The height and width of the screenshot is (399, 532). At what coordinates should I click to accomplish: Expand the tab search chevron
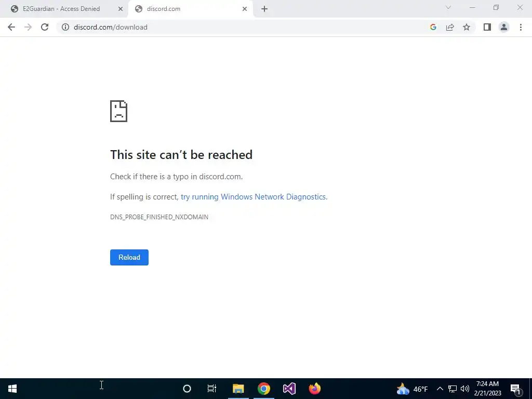point(448,7)
